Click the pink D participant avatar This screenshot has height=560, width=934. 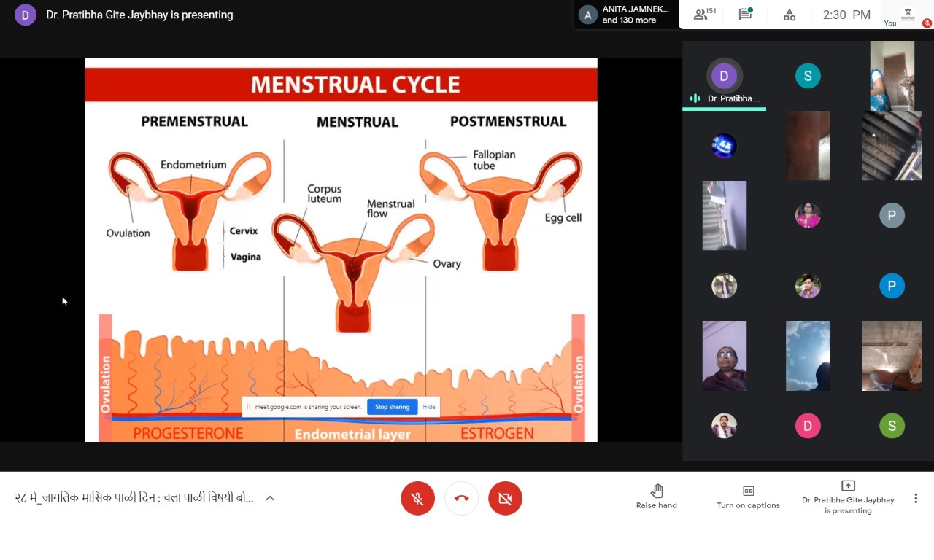[808, 426]
